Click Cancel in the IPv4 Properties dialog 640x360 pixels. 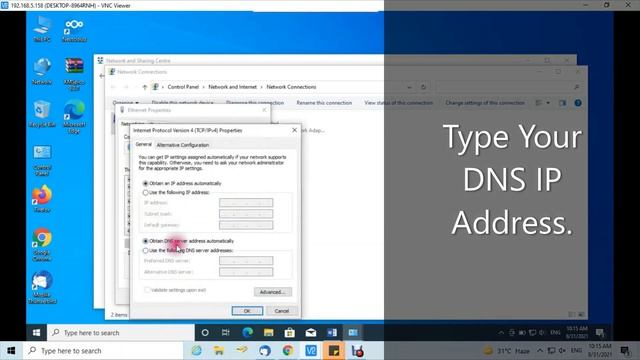(282, 311)
